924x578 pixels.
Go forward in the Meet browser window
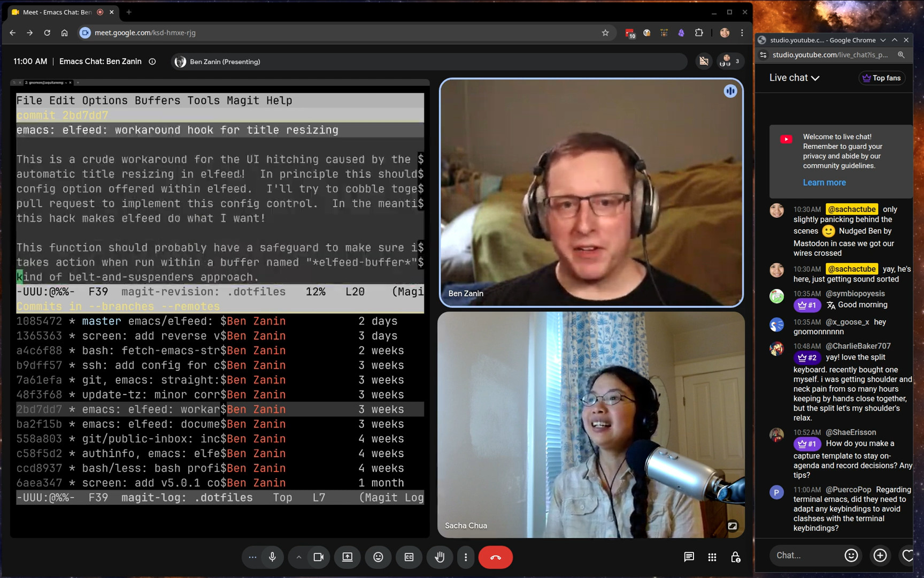[x=30, y=33]
